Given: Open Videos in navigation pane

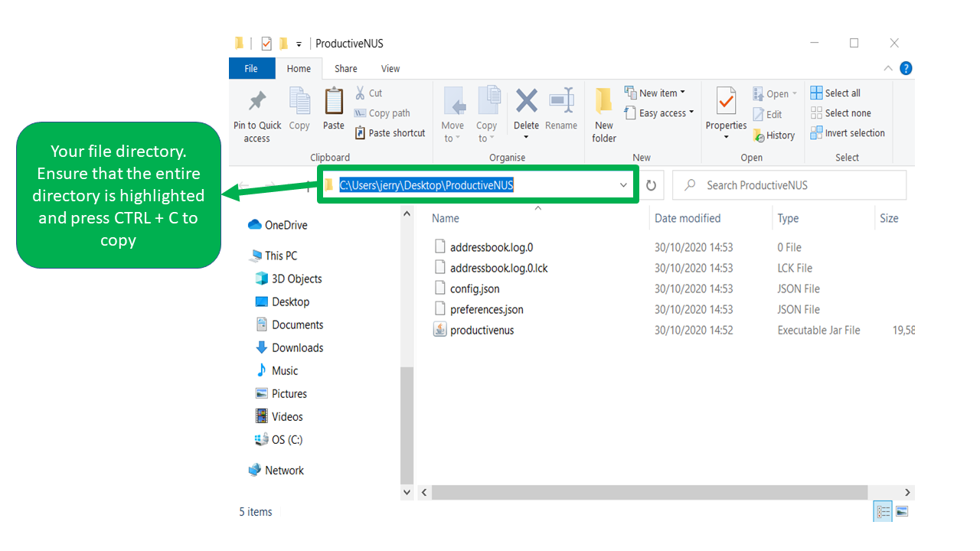Looking at the screenshot, I should coord(279,416).
